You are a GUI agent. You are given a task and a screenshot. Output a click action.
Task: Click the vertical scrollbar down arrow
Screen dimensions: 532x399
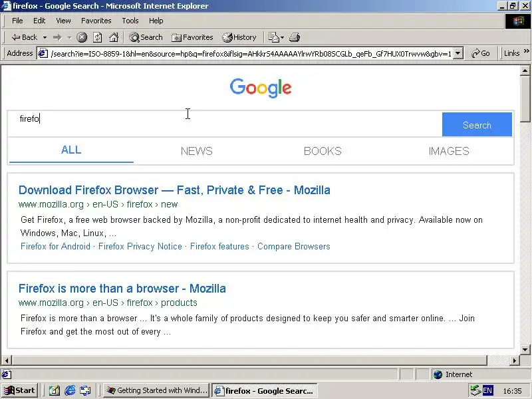pyautogui.click(x=525, y=350)
